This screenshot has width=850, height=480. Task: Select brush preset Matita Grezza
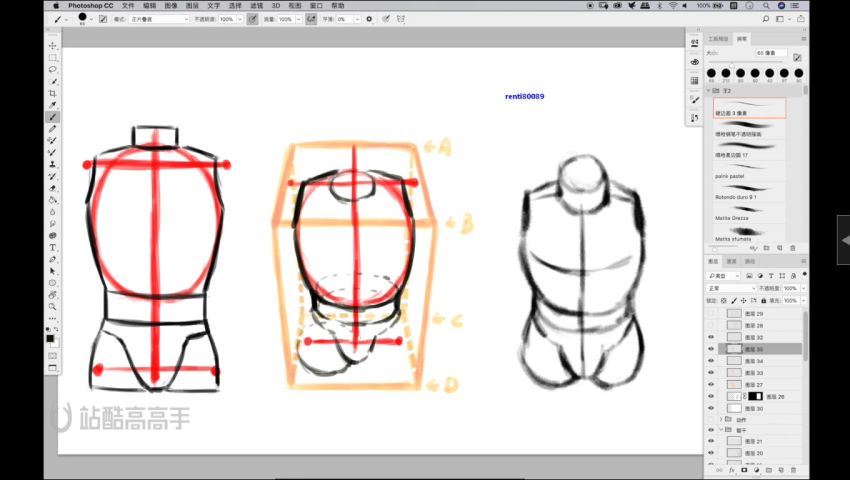click(x=749, y=213)
